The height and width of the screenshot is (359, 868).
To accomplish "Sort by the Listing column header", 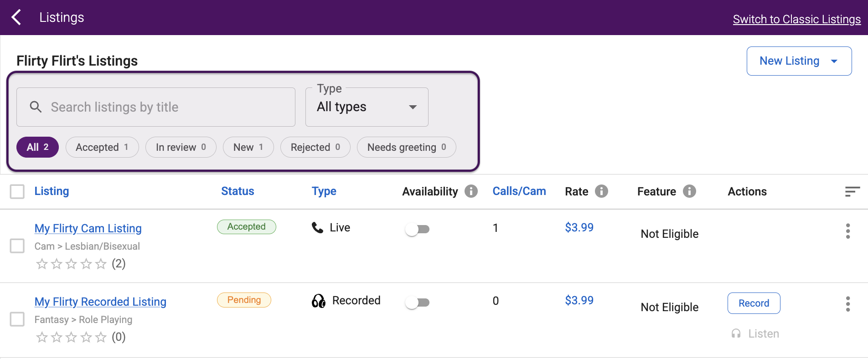I will [x=52, y=191].
